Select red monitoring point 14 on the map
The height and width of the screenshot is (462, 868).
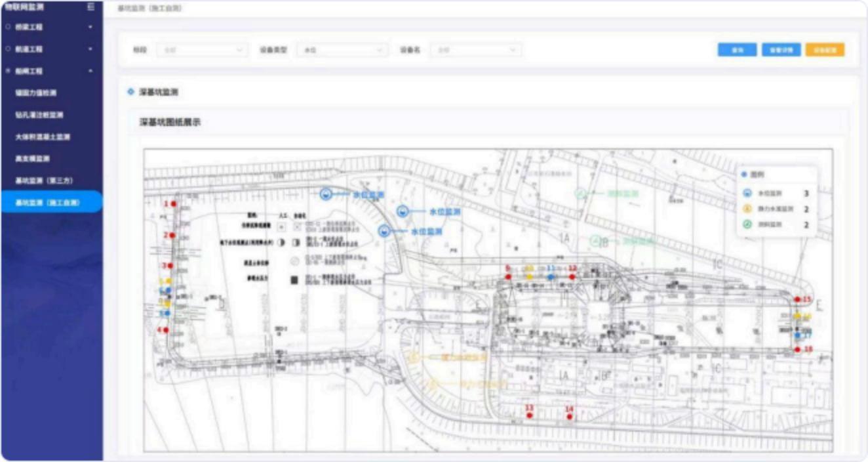point(569,417)
